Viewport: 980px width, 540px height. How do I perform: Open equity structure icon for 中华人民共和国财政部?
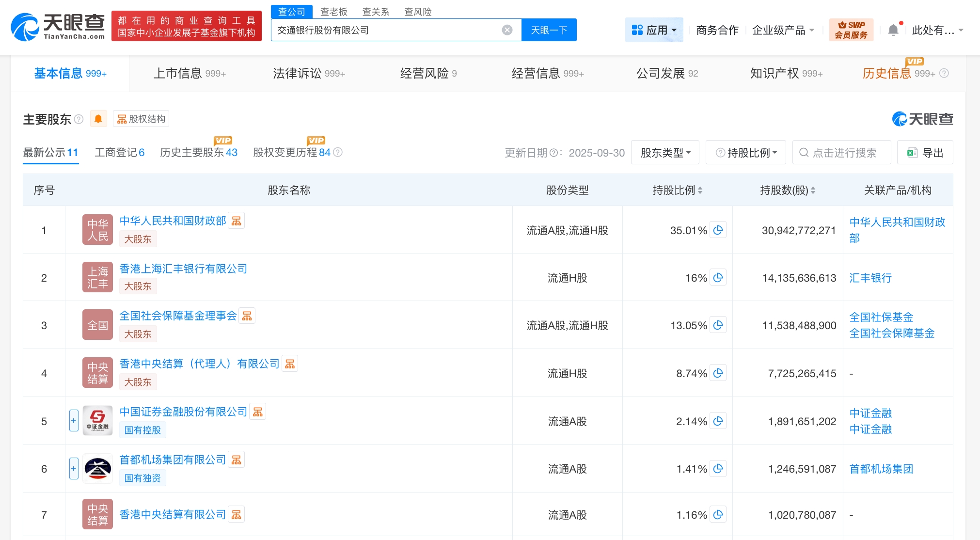[237, 221]
